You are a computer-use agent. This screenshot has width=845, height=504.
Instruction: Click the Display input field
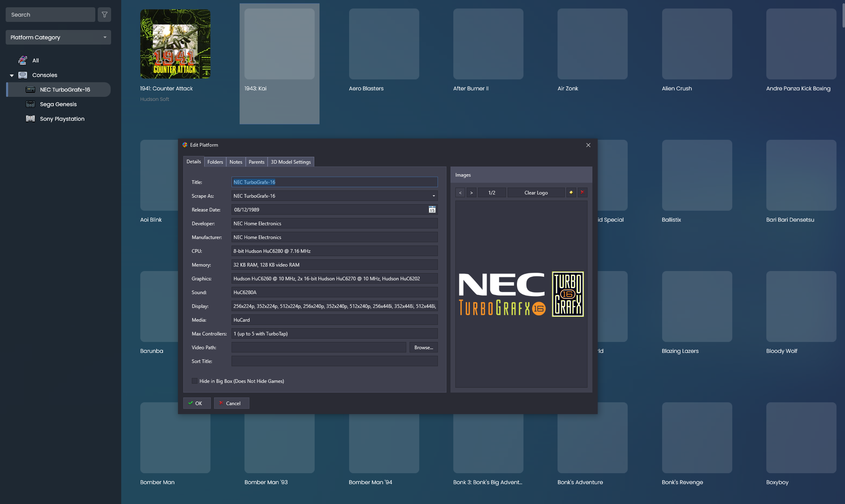coord(335,306)
